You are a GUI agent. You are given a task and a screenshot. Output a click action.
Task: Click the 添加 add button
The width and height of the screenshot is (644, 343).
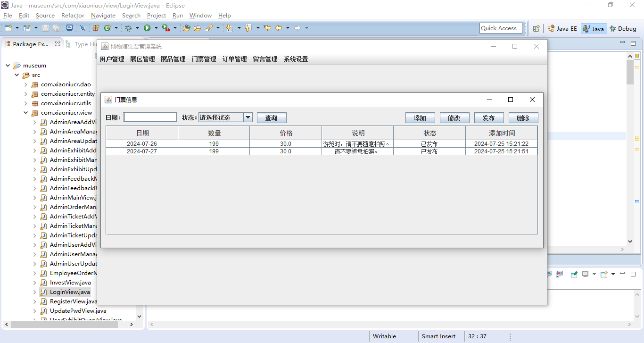click(420, 118)
